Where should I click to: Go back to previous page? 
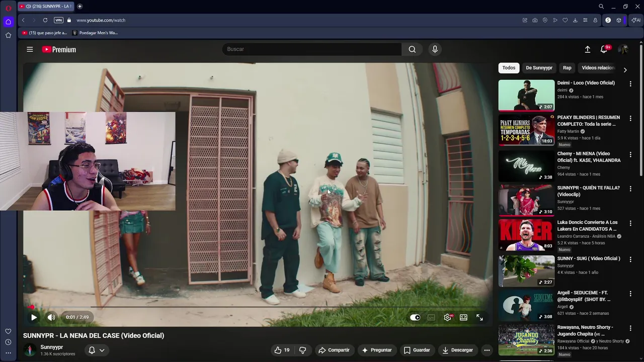click(23, 20)
